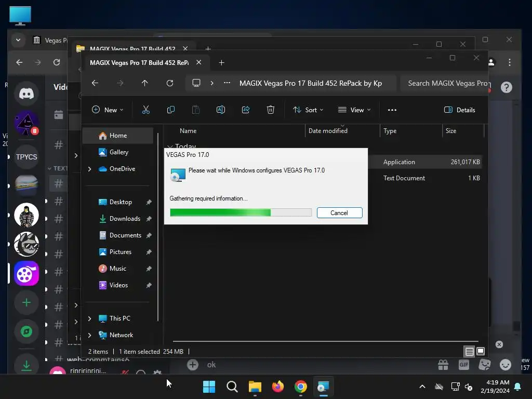Click the Text Document type cell

click(x=404, y=178)
